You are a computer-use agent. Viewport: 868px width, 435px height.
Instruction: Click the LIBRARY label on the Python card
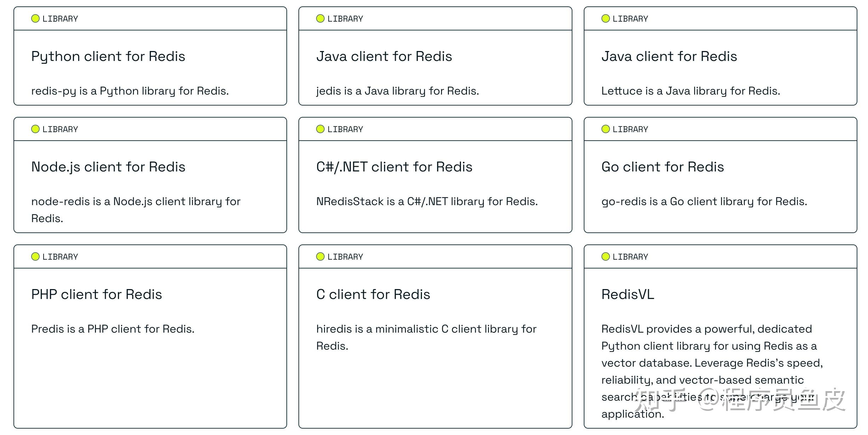(60, 19)
